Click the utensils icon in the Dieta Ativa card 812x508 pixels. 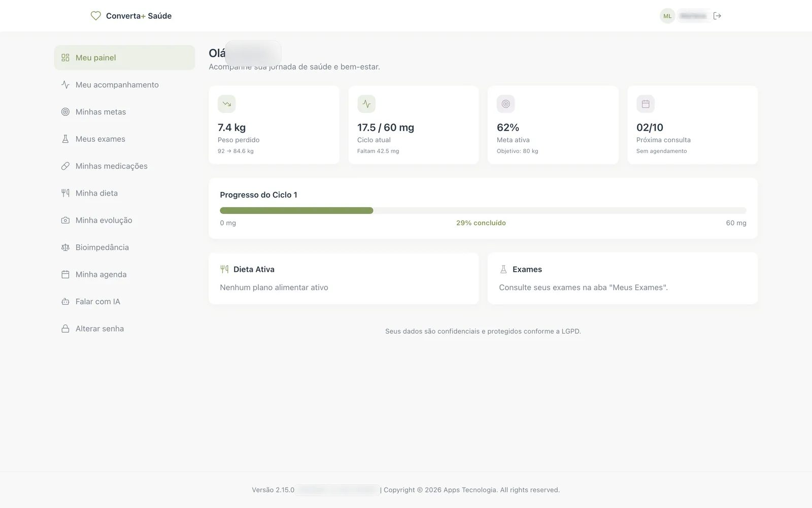click(x=224, y=269)
